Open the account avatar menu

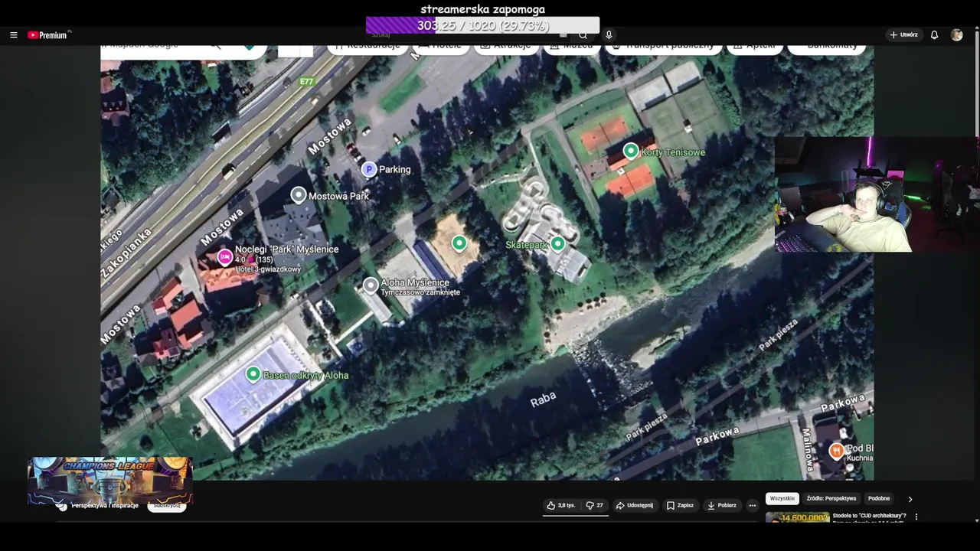pos(956,35)
